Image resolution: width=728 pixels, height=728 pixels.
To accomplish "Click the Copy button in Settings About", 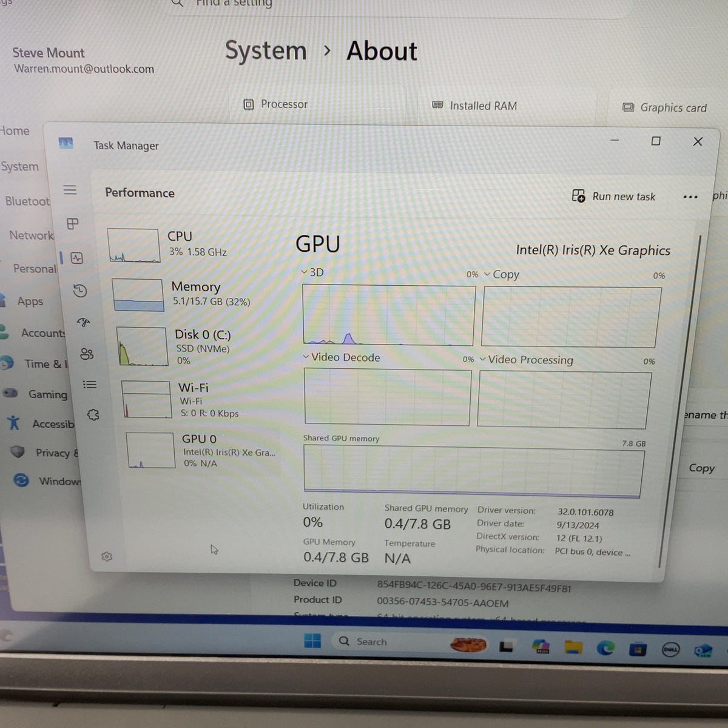I will (701, 468).
